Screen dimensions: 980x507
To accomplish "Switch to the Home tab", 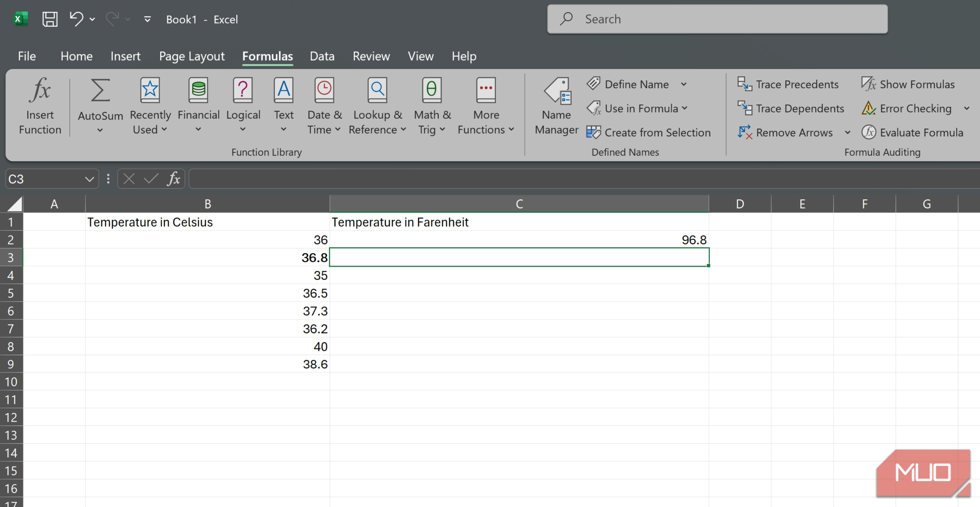I will pos(76,56).
